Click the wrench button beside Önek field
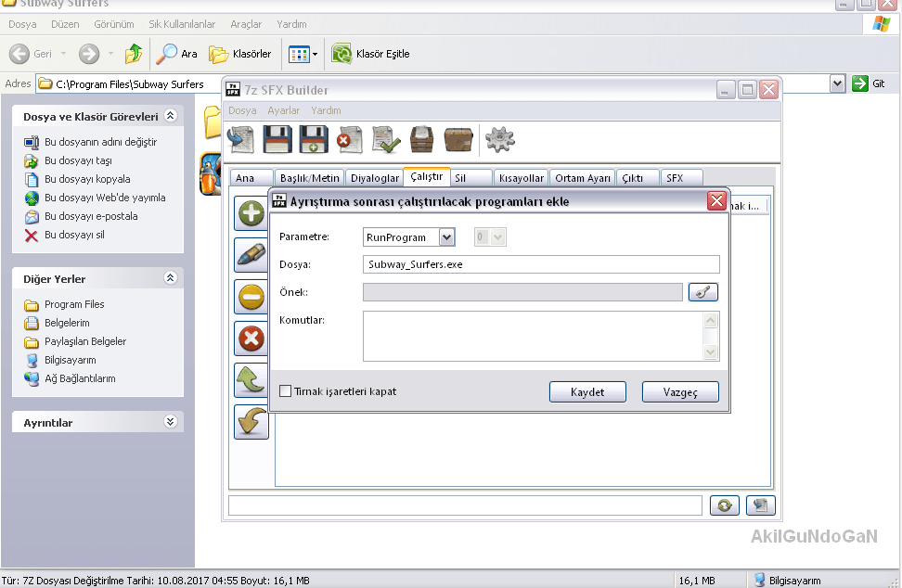The height and width of the screenshot is (588, 902). point(702,292)
